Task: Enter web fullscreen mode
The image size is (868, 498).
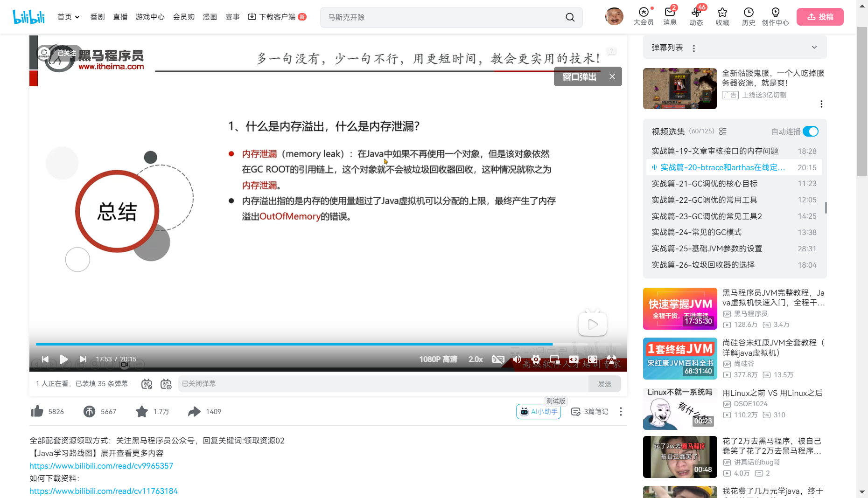Action: pyautogui.click(x=574, y=359)
